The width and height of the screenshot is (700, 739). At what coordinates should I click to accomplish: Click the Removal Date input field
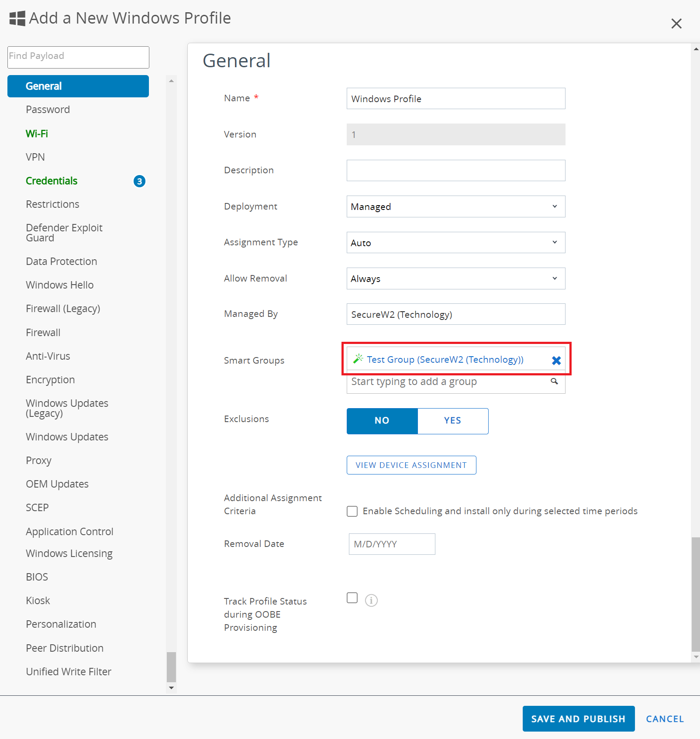(x=392, y=544)
